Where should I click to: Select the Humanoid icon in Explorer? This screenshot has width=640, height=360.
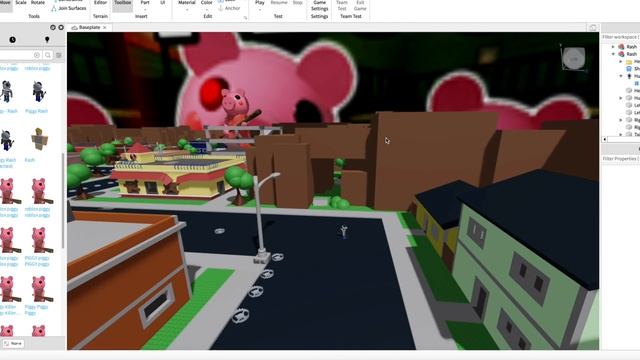click(629, 76)
